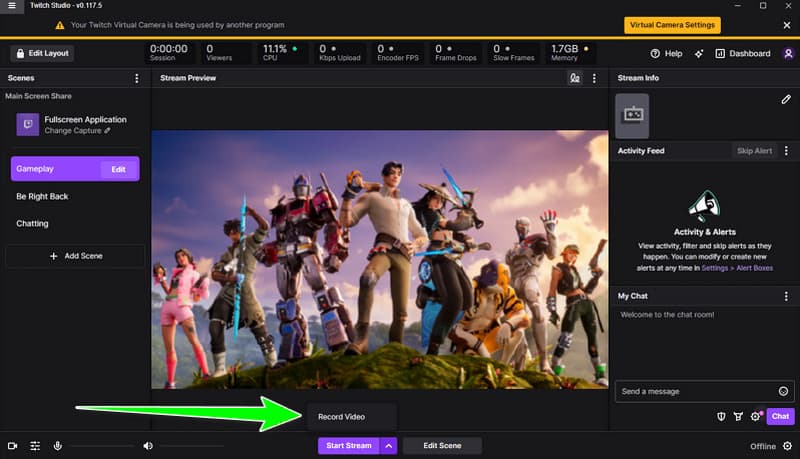800x459 pixels.
Task: Open My Chat options menu
Action: click(786, 296)
